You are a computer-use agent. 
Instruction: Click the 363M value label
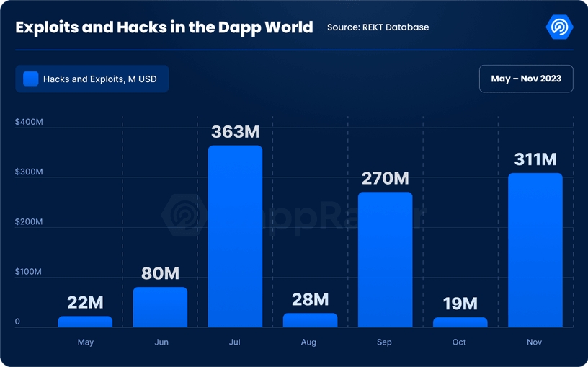235,133
